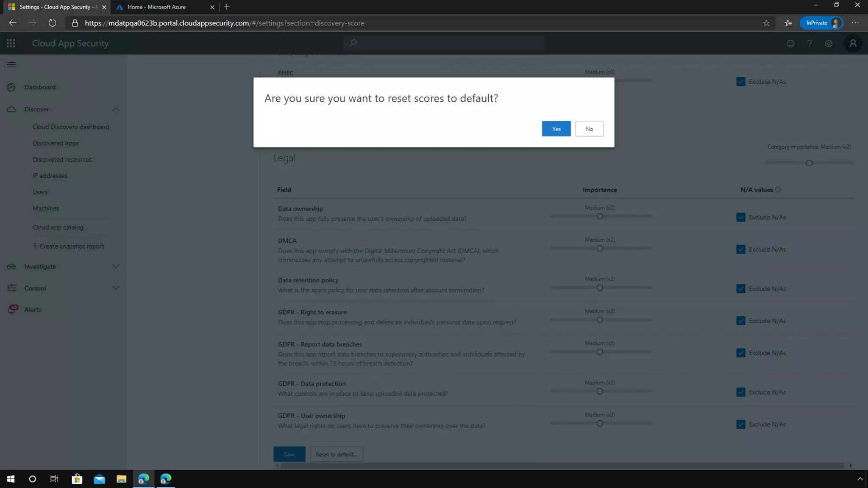868x488 pixels.
Task: Uncheck Exclude N/As for DMCA
Action: point(740,250)
